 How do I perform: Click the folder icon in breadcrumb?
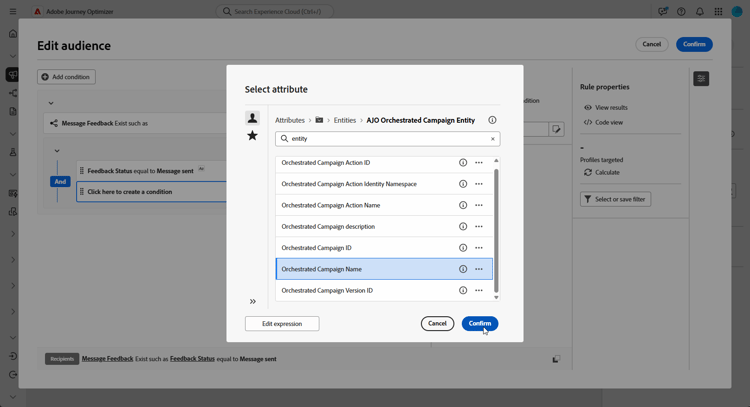click(319, 120)
